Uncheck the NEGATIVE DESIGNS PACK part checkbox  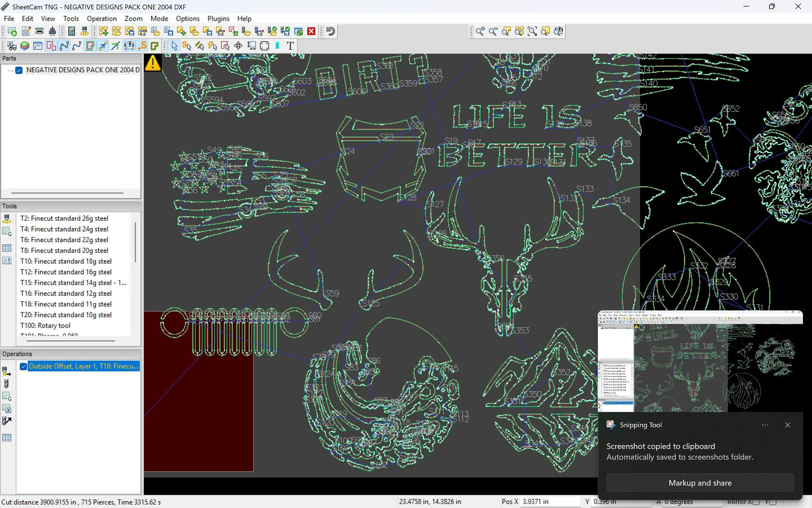click(x=19, y=70)
